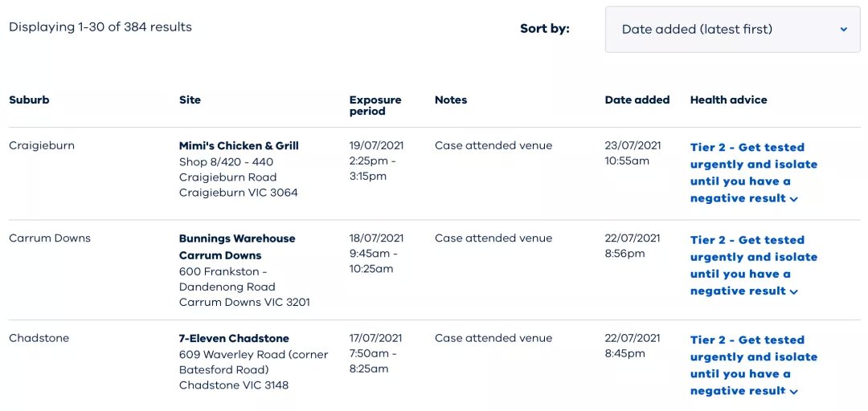Click Mimi's Chicken & Grill site name
Viewport: 868px width, 411px height.
pyautogui.click(x=239, y=146)
